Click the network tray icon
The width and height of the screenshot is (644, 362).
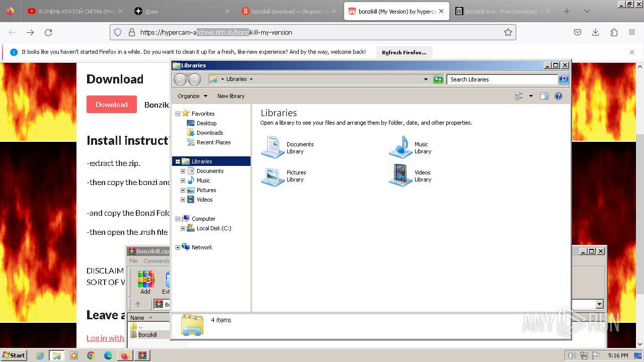coord(585,355)
